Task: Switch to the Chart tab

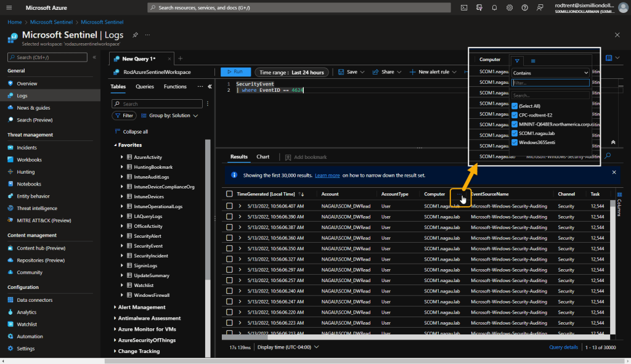Action: pyautogui.click(x=263, y=157)
